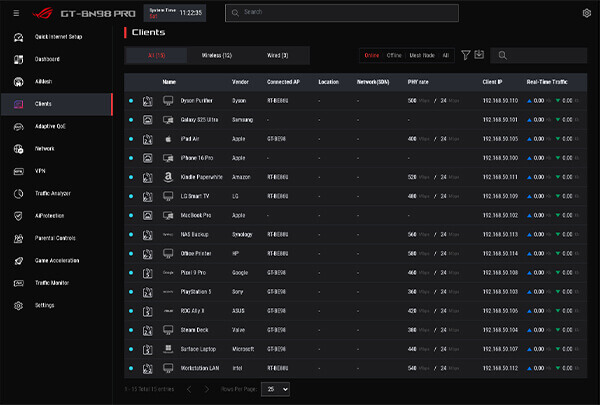Click the Game Acceleration rocket icon
600x405 pixels.
pyautogui.click(x=18, y=261)
